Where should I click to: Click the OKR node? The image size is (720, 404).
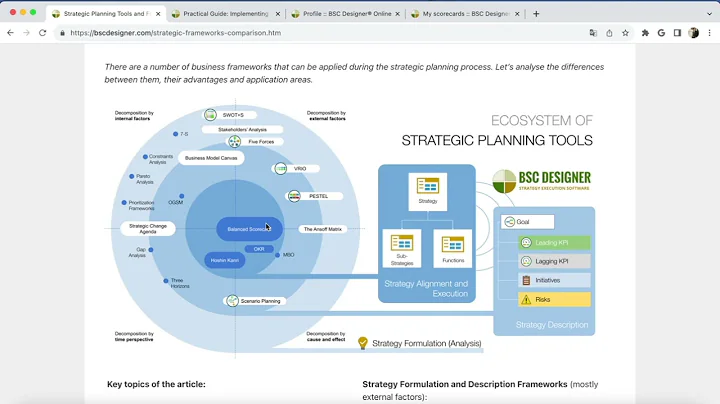click(x=259, y=249)
